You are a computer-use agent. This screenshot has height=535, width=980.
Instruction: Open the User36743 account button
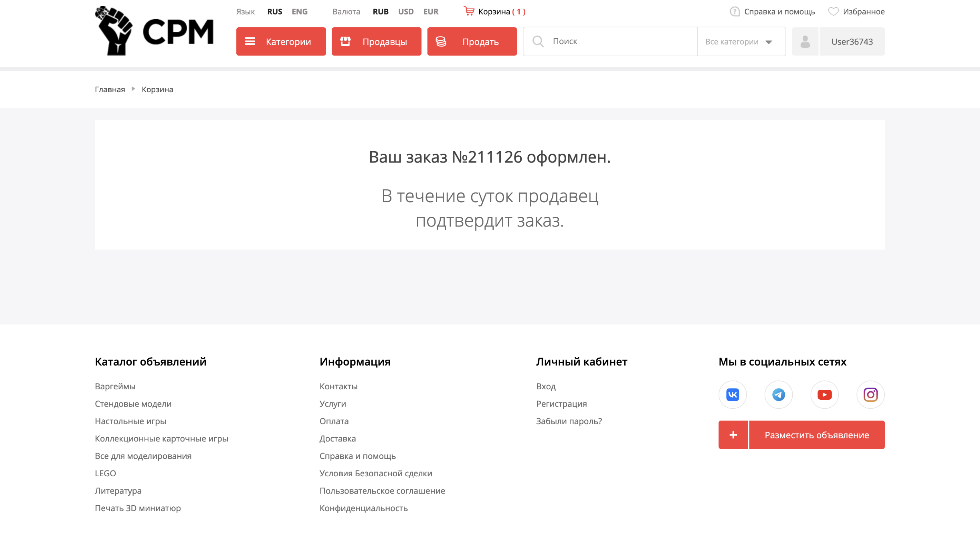click(852, 41)
